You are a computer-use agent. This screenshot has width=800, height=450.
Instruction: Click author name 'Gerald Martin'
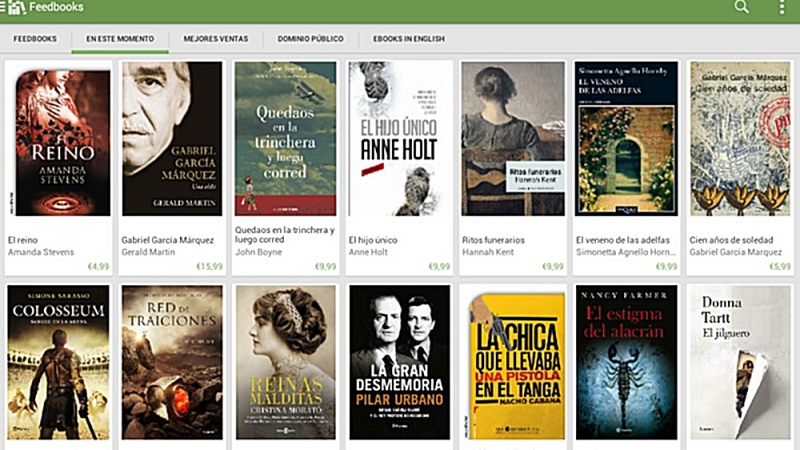pyautogui.click(x=148, y=252)
